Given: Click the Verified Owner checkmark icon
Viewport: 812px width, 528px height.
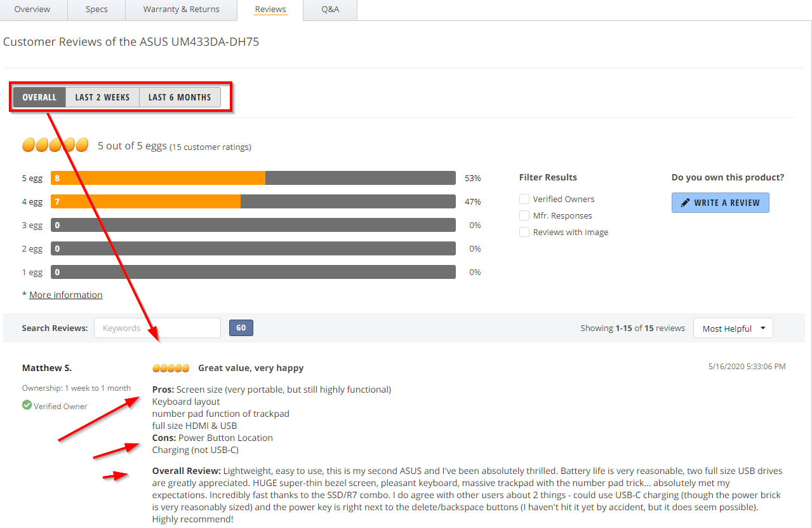Looking at the screenshot, I should pos(27,405).
